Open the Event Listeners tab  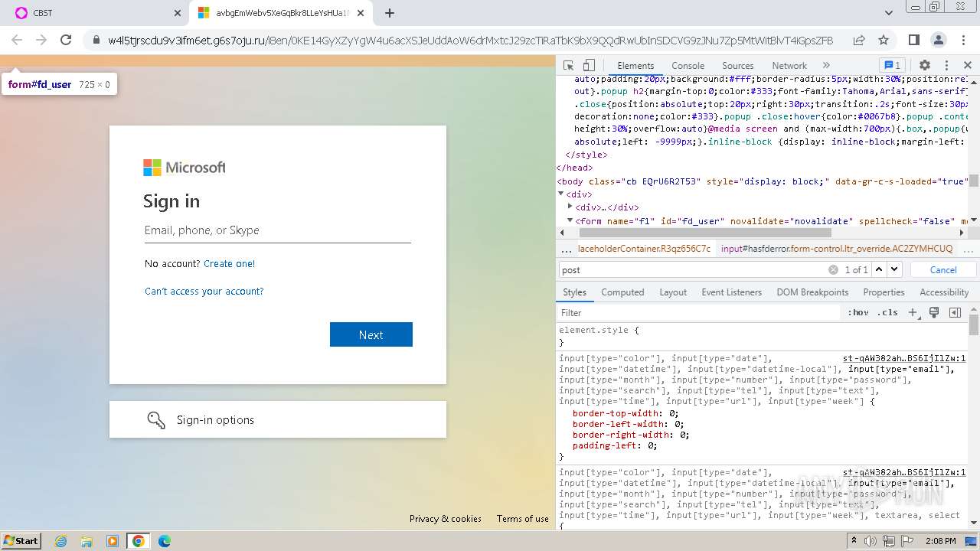tap(731, 292)
